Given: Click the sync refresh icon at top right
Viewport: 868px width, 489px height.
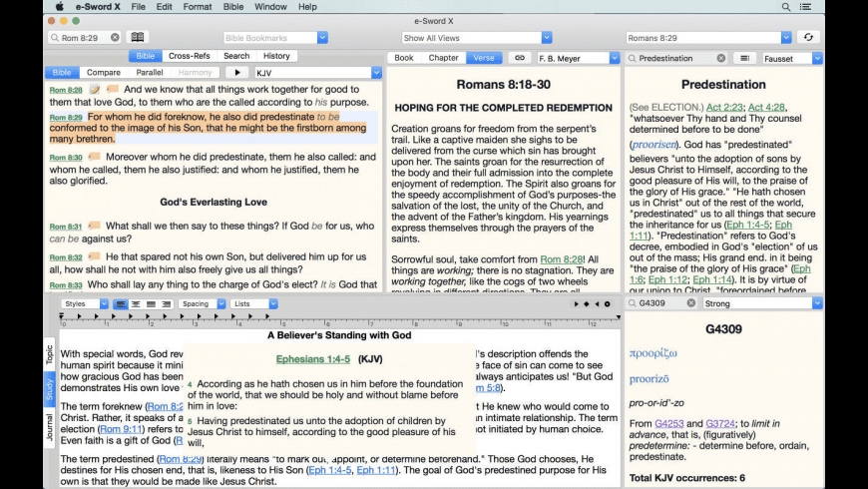Looking at the screenshot, I should click(808, 38).
